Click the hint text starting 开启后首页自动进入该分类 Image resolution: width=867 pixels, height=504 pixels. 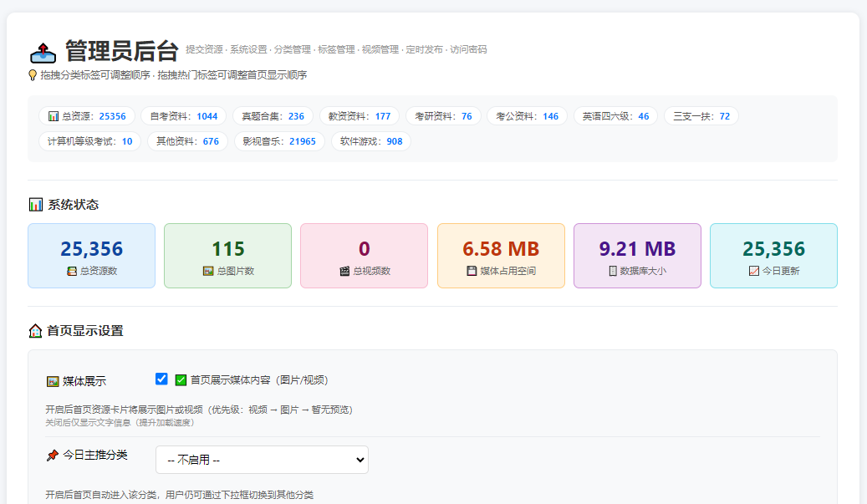(179, 495)
